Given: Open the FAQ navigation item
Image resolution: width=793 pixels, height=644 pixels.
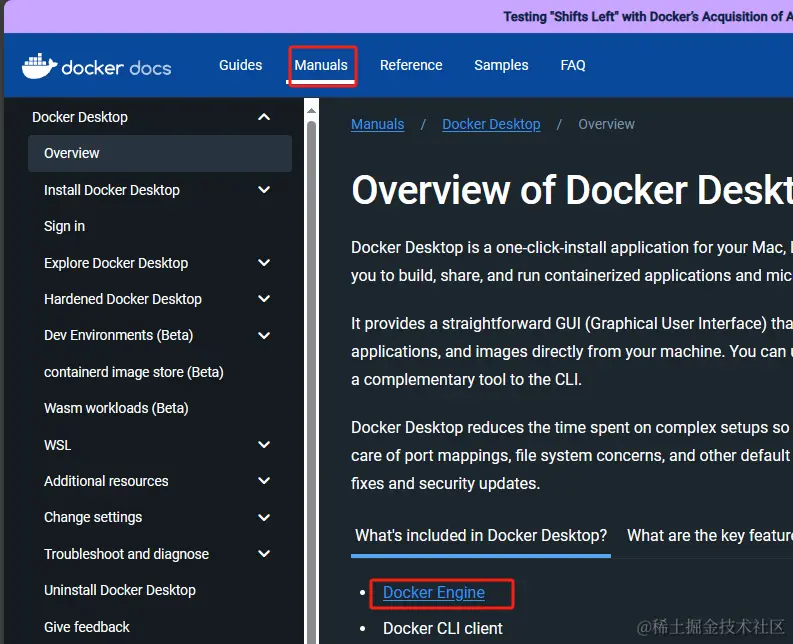Looking at the screenshot, I should [x=573, y=65].
